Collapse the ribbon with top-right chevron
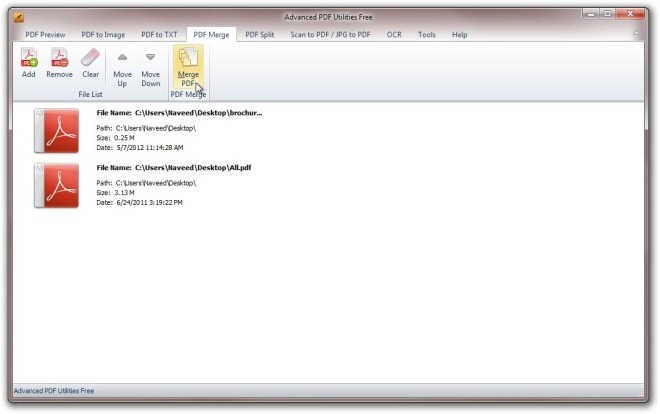Viewport: 660px width, 414px height. [x=636, y=33]
